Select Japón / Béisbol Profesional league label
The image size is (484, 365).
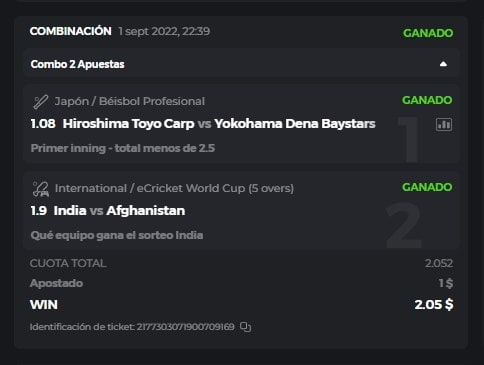pos(130,101)
